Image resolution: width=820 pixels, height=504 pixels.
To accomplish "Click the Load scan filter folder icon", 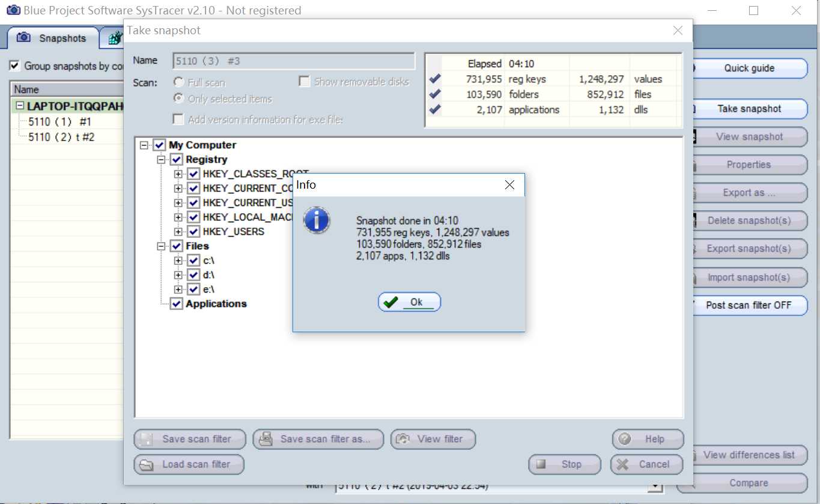I will (146, 464).
